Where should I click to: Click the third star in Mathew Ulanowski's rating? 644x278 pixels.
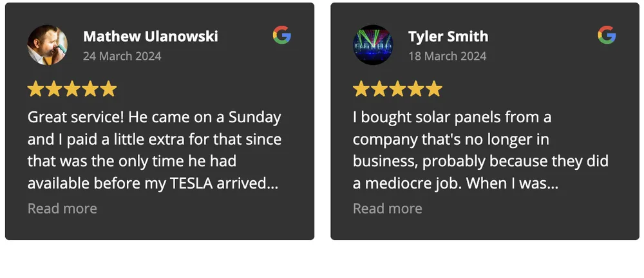(x=72, y=89)
